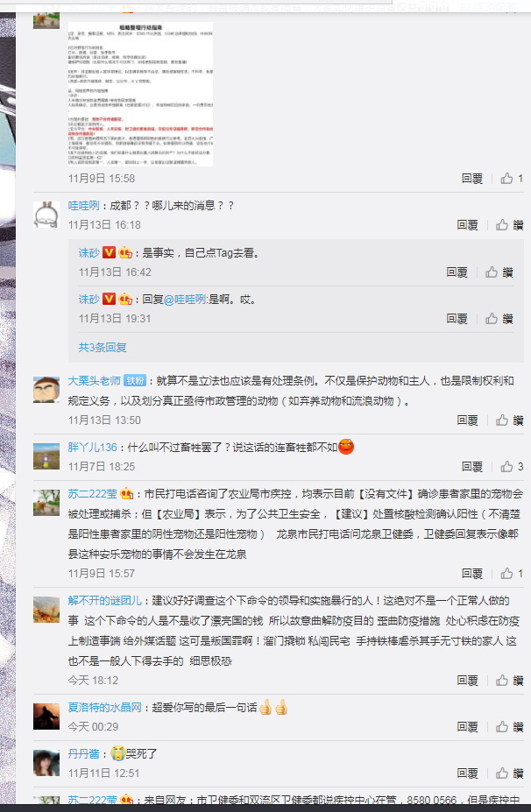Like 诛砂's reply posted 11月13日 16:42
This screenshot has width=531, height=812.
click(499, 272)
